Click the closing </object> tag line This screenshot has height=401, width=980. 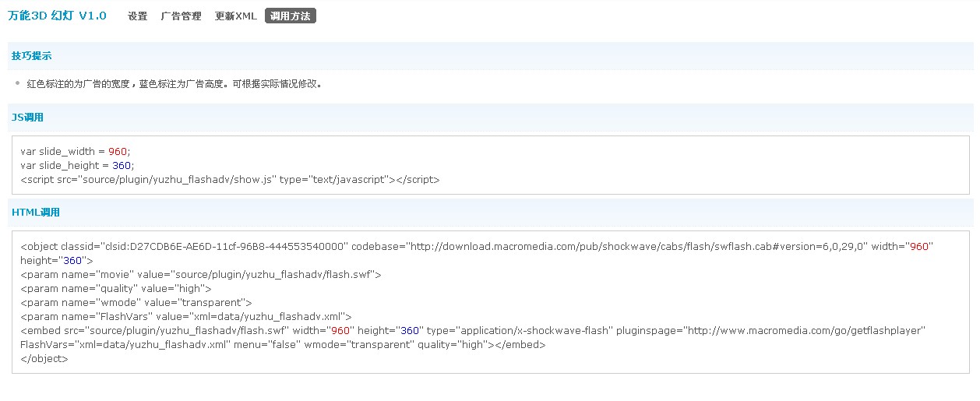click(44, 358)
